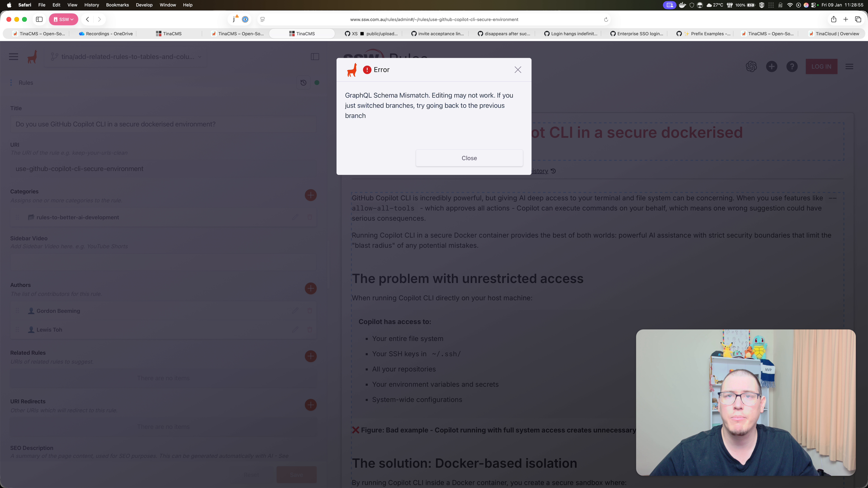Image resolution: width=868 pixels, height=488 pixels.
Task: Delete the Lewis Toh author entry
Action: pyautogui.click(x=310, y=329)
